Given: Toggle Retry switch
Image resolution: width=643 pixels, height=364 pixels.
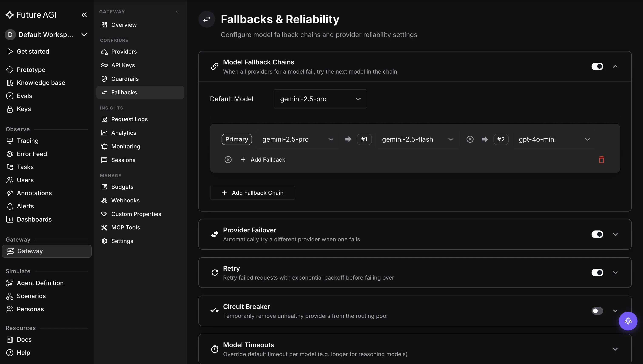Looking at the screenshot, I should pyautogui.click(x=597, y=273).
